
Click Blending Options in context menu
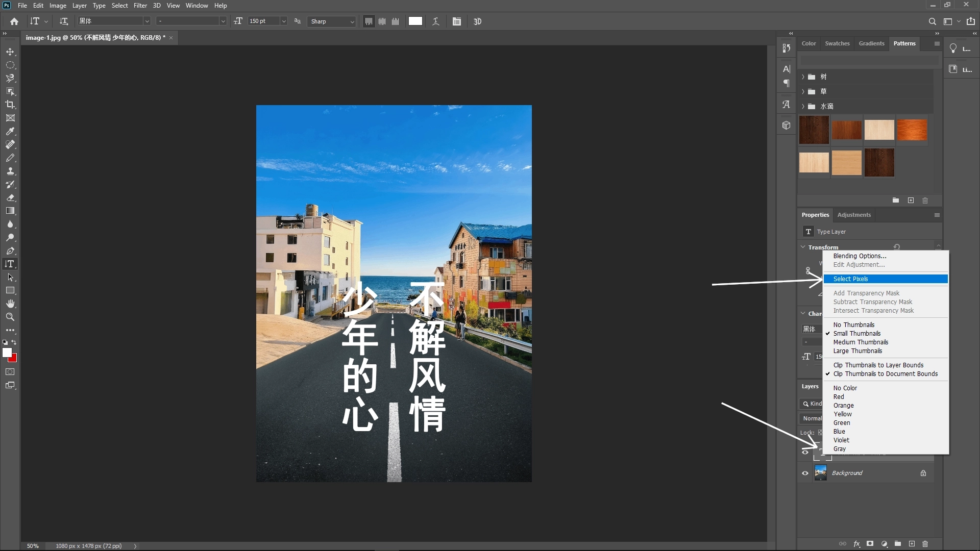[x=860, y=256]
